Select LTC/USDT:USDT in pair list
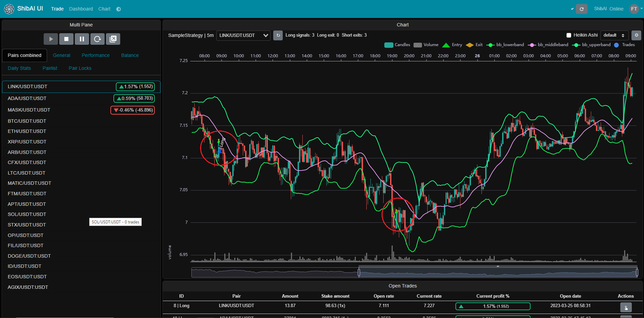Viewport: 644px width, 318px height. pyautogui.click(x=81, y=173)
